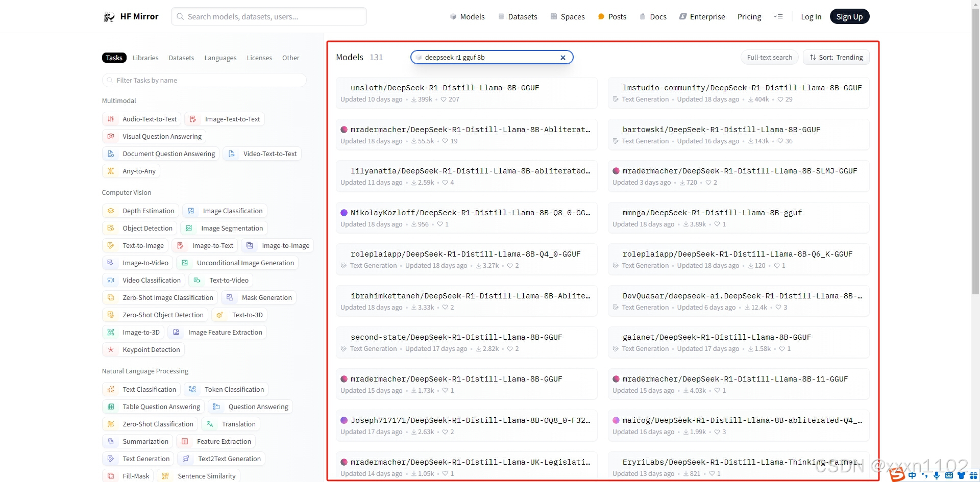
Task: Select the Video-Text-to-Text task icon
Action: 231,154
